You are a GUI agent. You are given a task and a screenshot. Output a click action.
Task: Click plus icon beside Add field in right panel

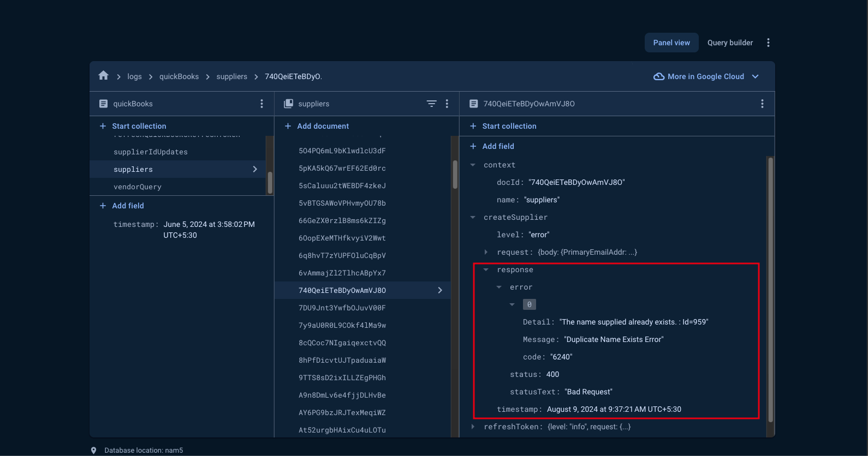(x=473, y=146)
